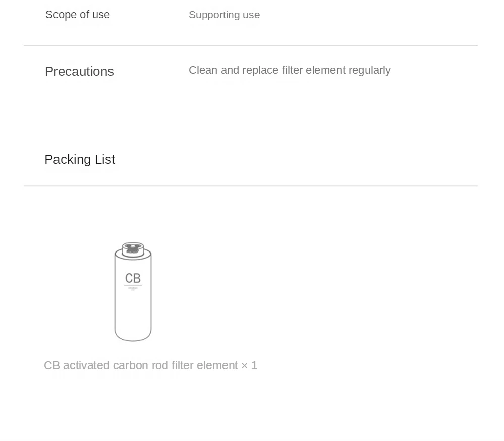
Task: Click the CB filter cartridge illustration
Action: click(x=133, y=302)
